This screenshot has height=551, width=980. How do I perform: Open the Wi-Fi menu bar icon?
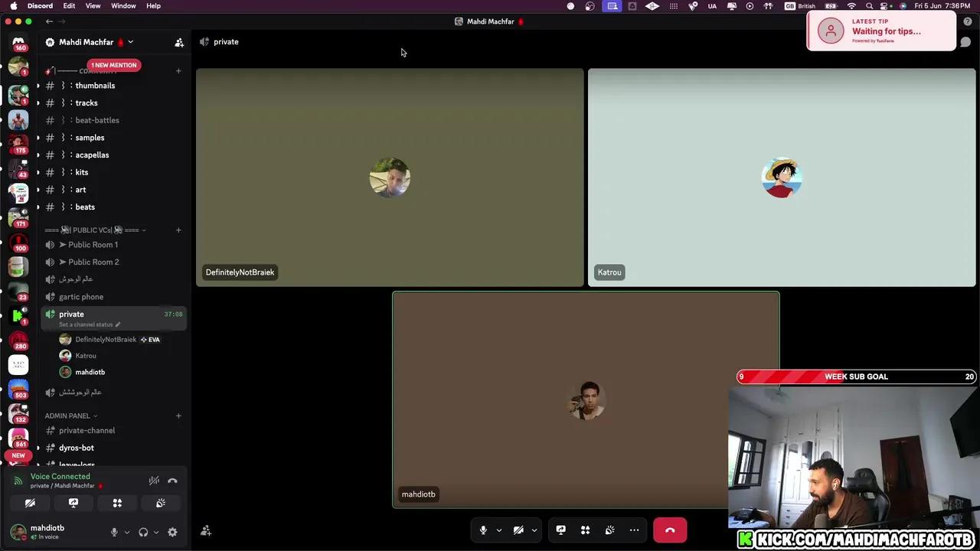coord(851,6)
